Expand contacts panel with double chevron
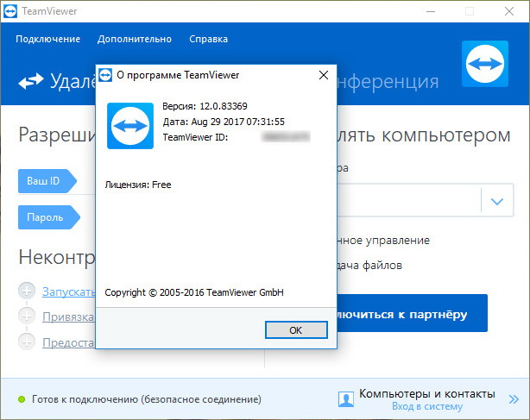This screenshot has width=530, height=420. (x=514, y=399)
